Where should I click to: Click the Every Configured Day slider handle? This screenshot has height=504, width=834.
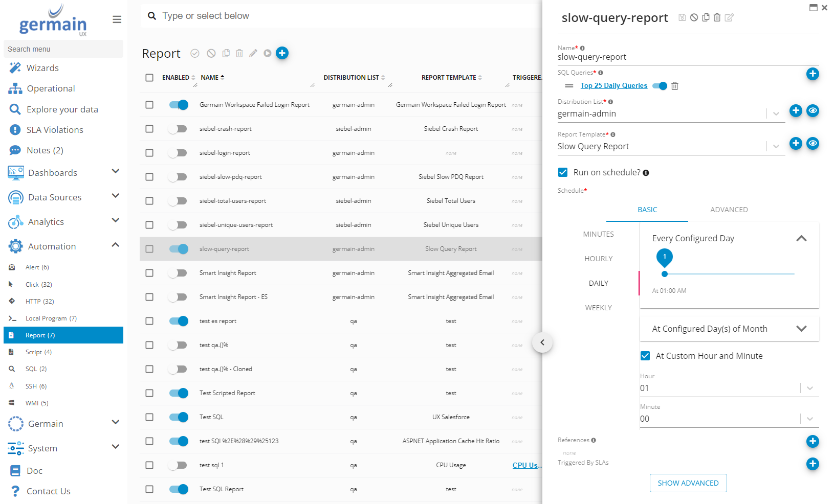[x=665, y=274]
